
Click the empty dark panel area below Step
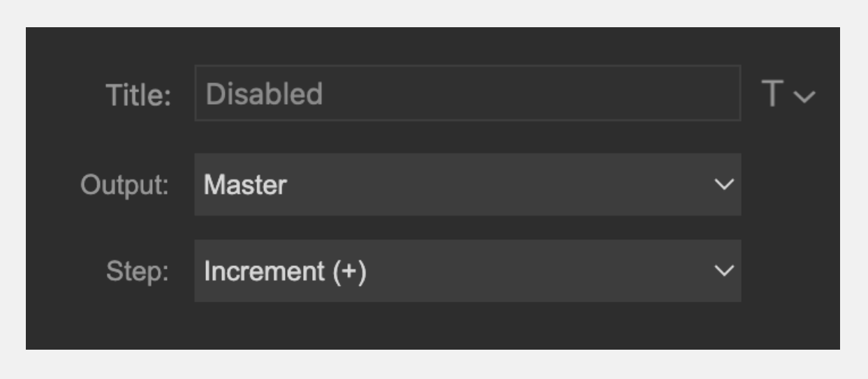click(x=433, y=326)
